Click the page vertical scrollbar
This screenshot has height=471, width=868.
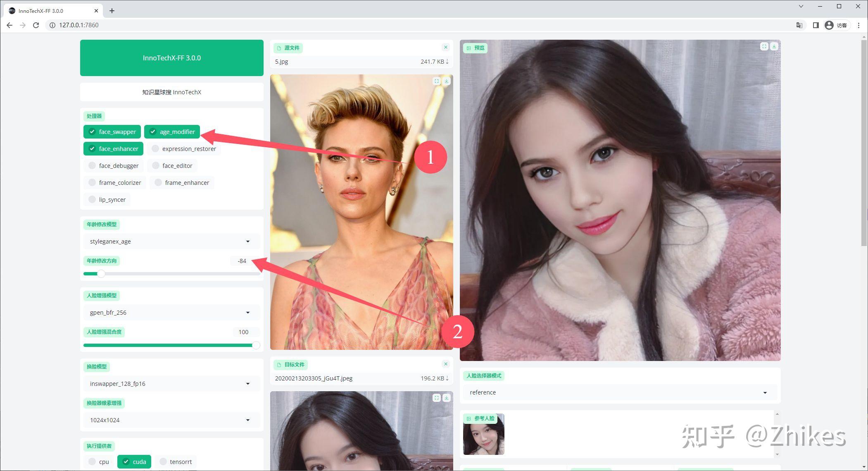click(864, 143)
